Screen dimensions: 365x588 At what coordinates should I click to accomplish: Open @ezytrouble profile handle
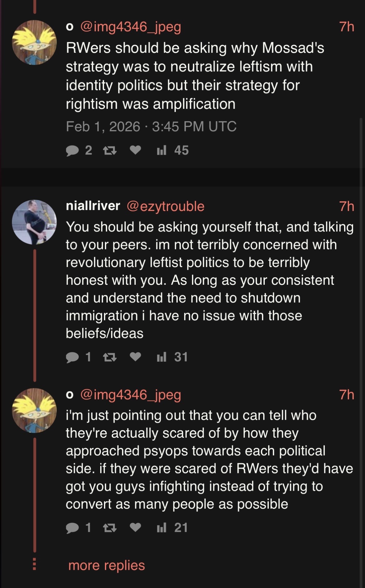tap(165, 206)
